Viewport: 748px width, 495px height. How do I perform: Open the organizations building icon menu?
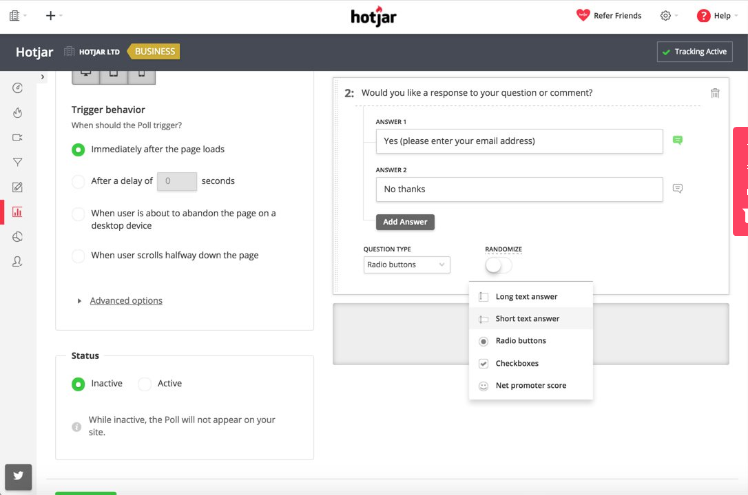pyautogui.click(x=14, y=16)
